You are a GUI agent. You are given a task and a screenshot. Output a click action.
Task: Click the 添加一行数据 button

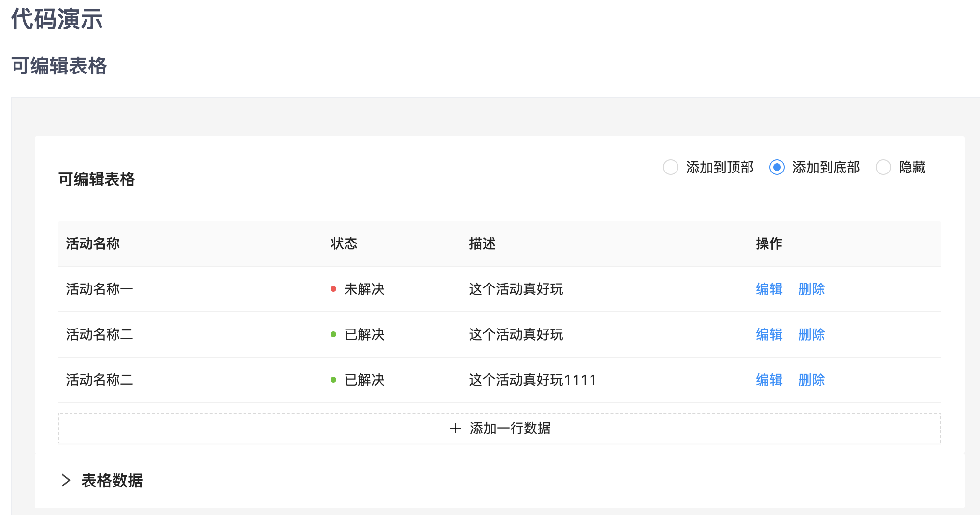(x=500, y=428)
